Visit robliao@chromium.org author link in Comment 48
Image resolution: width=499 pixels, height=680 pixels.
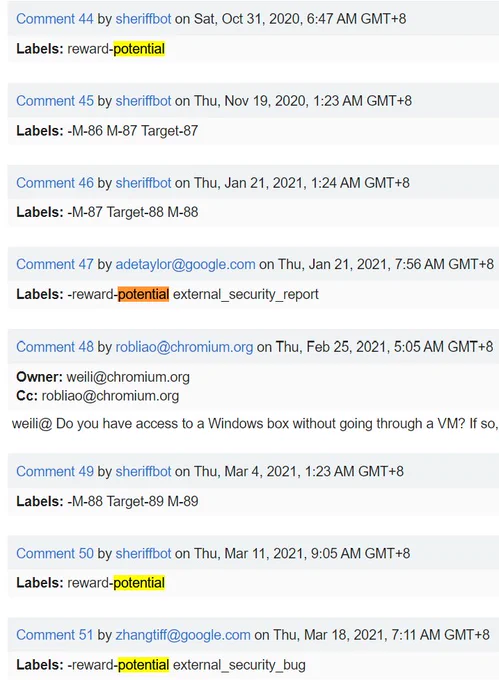pos(184,347)
